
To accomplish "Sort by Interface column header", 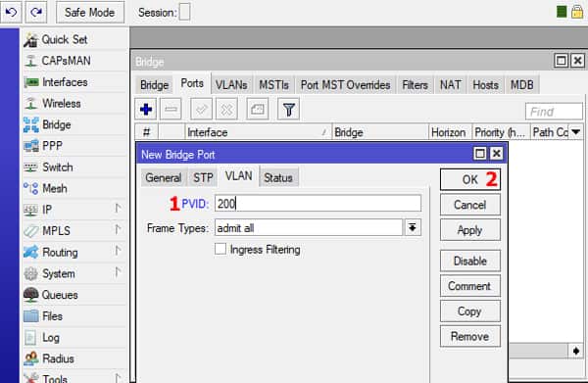I will click(x=259, y=132).
